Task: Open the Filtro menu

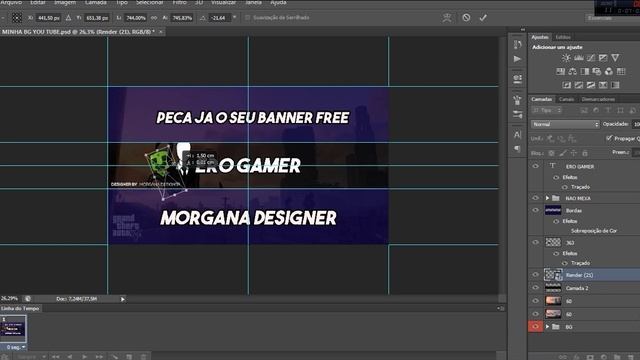Action: pyautogui.click(x=179, y=2)
